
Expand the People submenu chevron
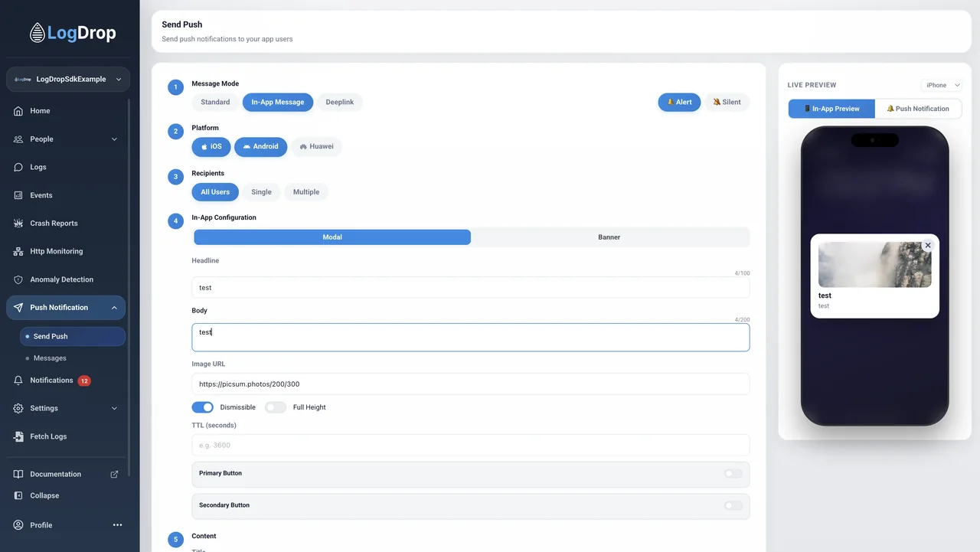(115, 139)
